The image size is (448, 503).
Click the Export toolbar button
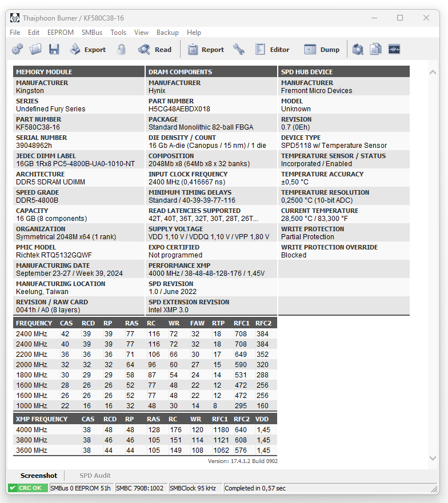point(88,50)
